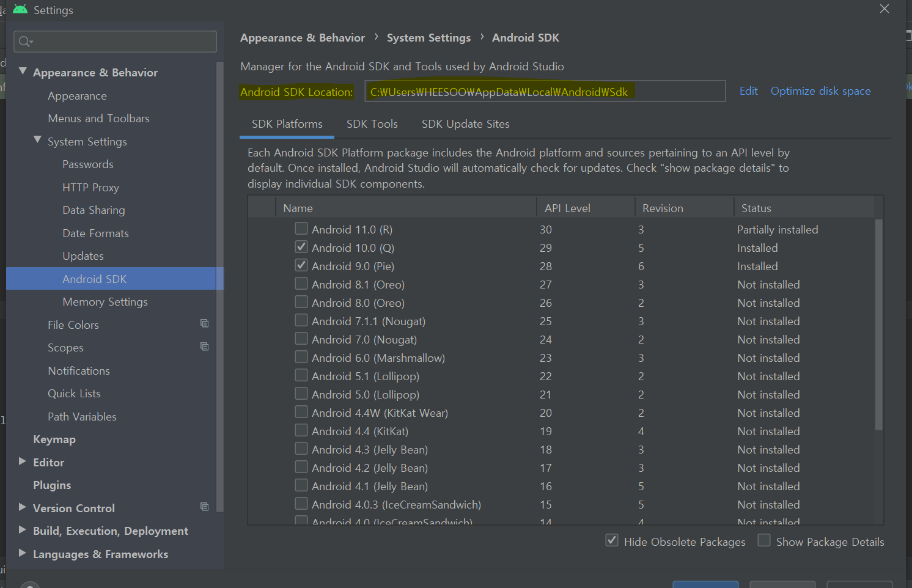Close the Settings dialog
The width and height of the screenshot is (912, 588).
[x=884, y=9]
